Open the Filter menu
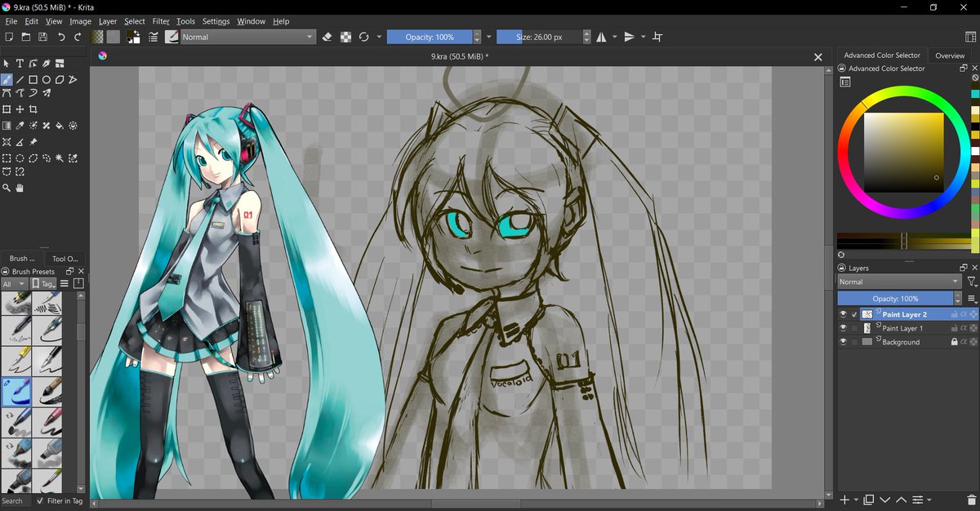The width and height of the screenshot is (980, 511). coord(161,21)
